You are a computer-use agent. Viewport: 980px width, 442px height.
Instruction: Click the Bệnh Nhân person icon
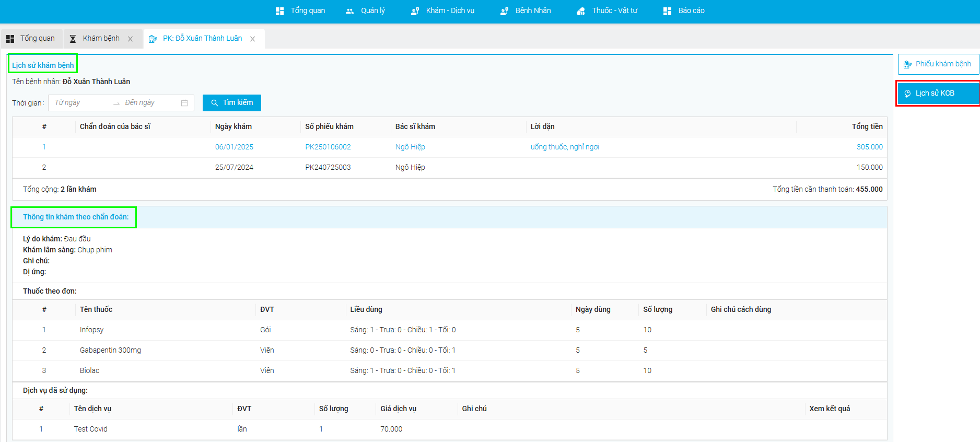[505, 11]
